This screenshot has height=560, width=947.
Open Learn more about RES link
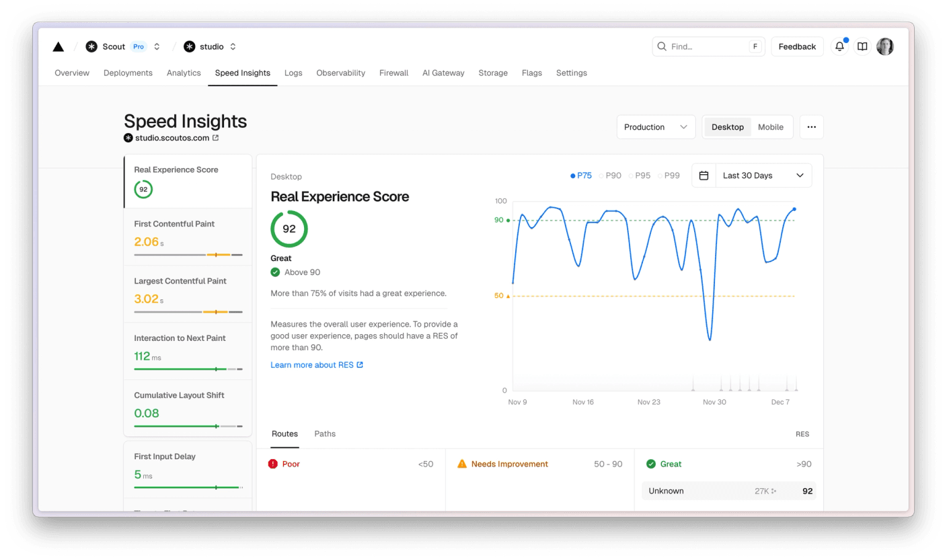[317, 365]
